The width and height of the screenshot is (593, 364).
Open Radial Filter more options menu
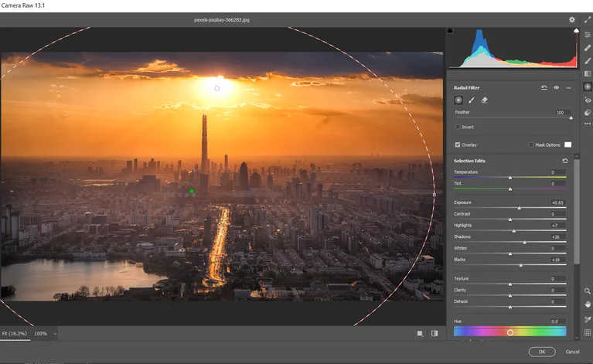[567, 88]
